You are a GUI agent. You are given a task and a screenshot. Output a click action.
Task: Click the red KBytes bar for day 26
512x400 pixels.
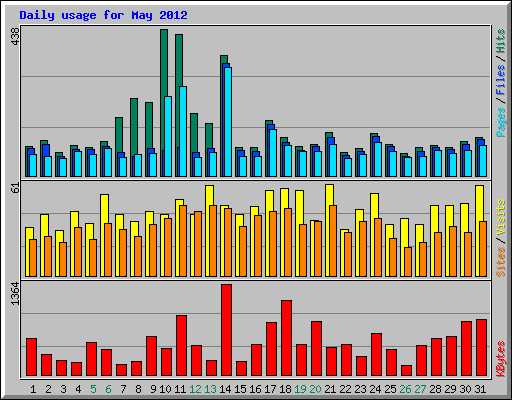tap(406, 371)
